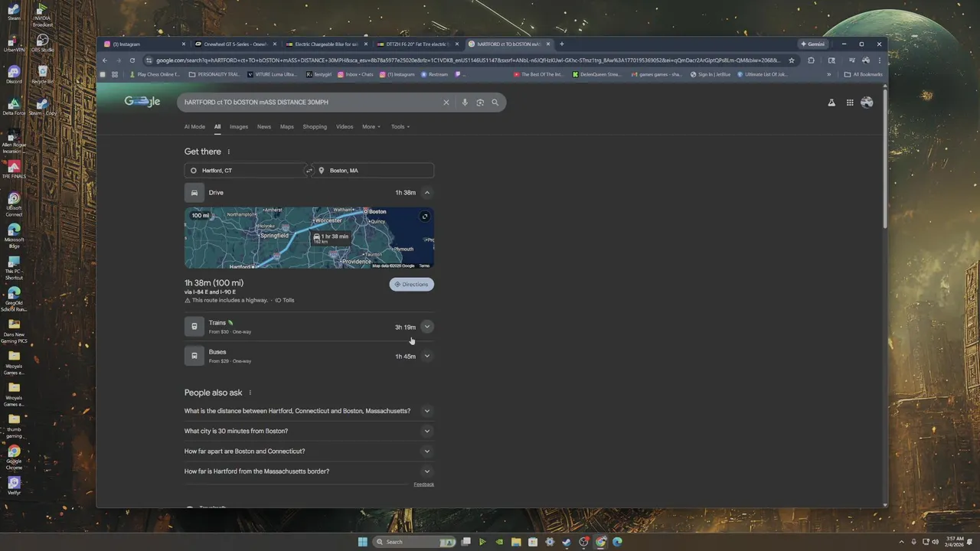Click the Hartford, CT origin field
Screen dimensions: 980x551
[244, 171]
